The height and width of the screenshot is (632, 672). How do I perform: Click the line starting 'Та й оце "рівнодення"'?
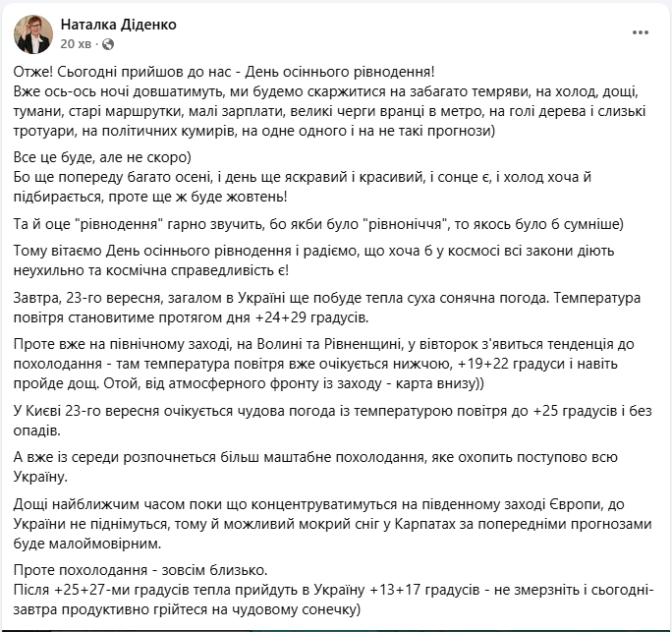pos(326,223)
